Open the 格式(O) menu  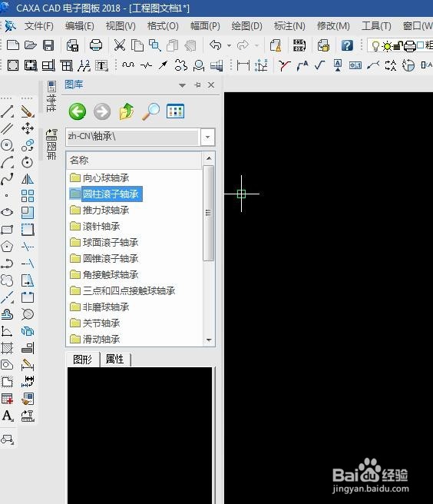tap(163, 26)
